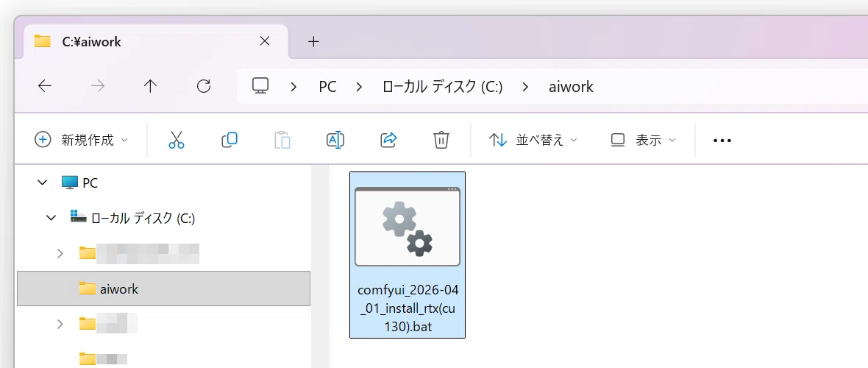Viewport: 868px width, 368px height.
Task: Select the C:¥aiwork tab
Action: coord(156,41)
